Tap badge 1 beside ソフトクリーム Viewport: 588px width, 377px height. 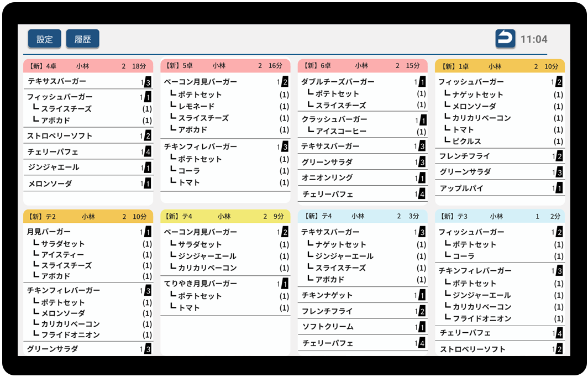point(422,327)
